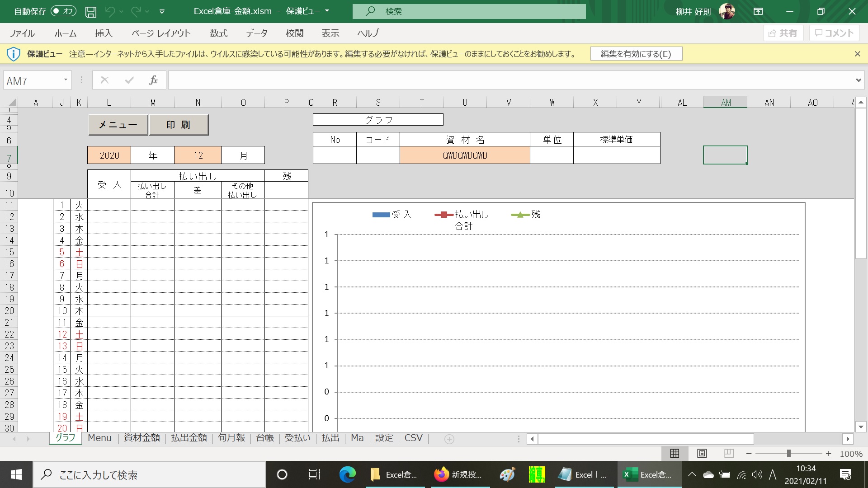Click the zoom slider handle
The width and height of the screenshot is (868, 488).
tap(788, 453)
